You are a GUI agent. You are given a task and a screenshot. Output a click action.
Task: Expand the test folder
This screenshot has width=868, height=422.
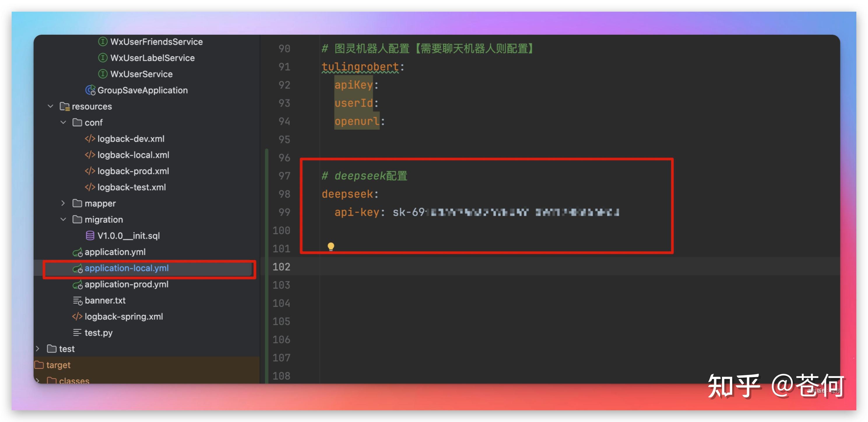(38, 349)
